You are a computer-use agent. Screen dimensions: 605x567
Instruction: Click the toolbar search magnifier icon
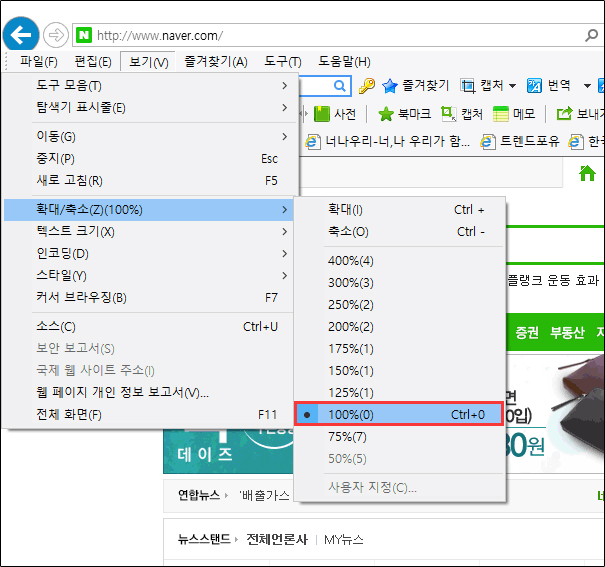340,86
